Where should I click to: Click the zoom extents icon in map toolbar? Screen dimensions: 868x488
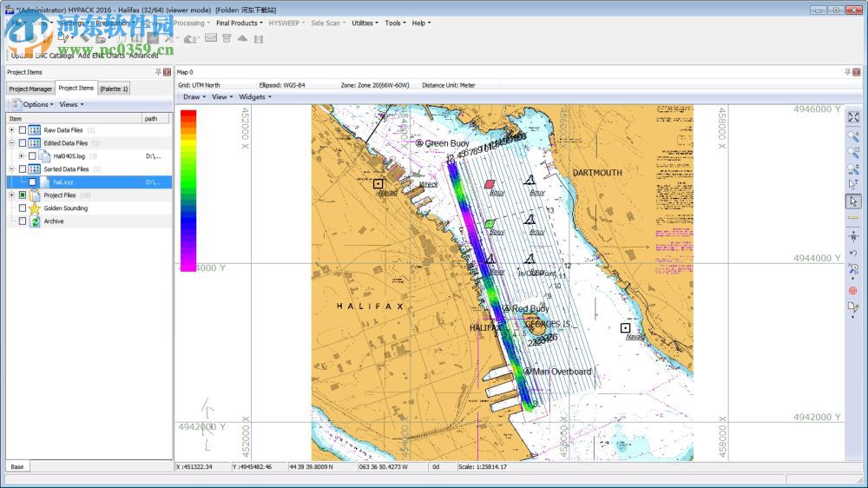[853, 117]
